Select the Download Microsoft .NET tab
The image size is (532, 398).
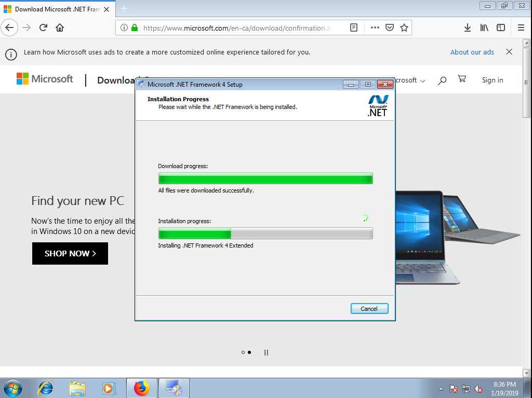(58, 9)
